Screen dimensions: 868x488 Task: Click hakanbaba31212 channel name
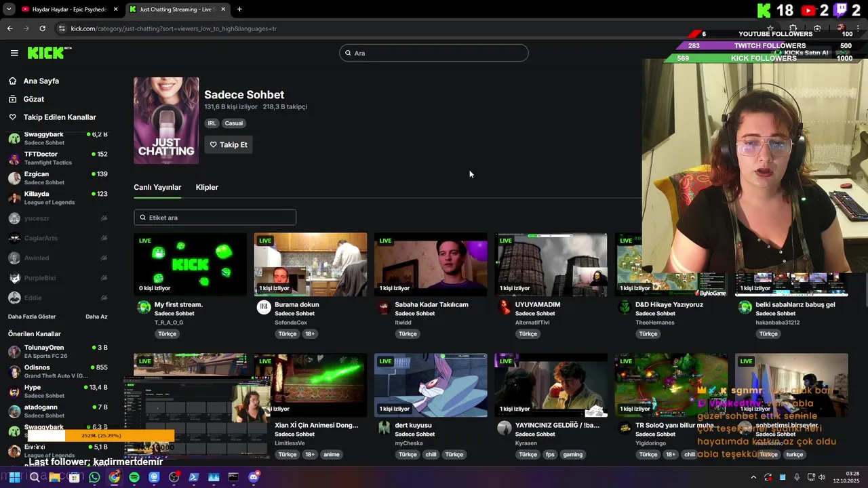coord(778,323)
